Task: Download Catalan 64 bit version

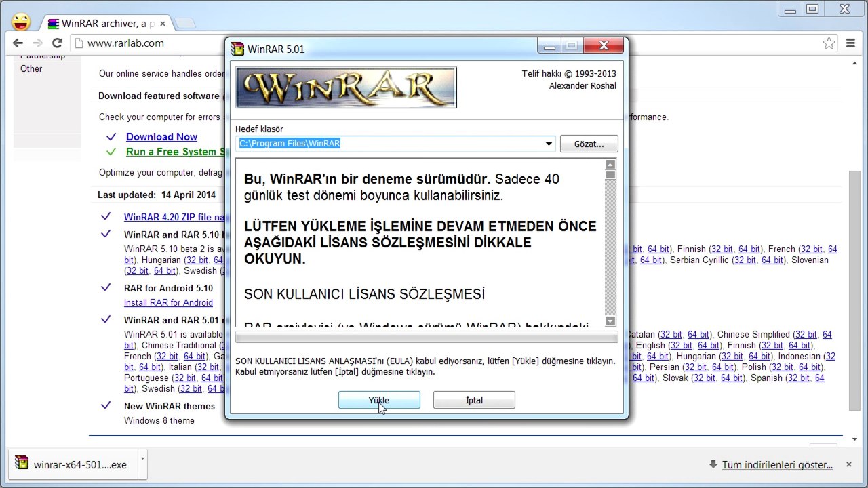Action: pos(698,335)
